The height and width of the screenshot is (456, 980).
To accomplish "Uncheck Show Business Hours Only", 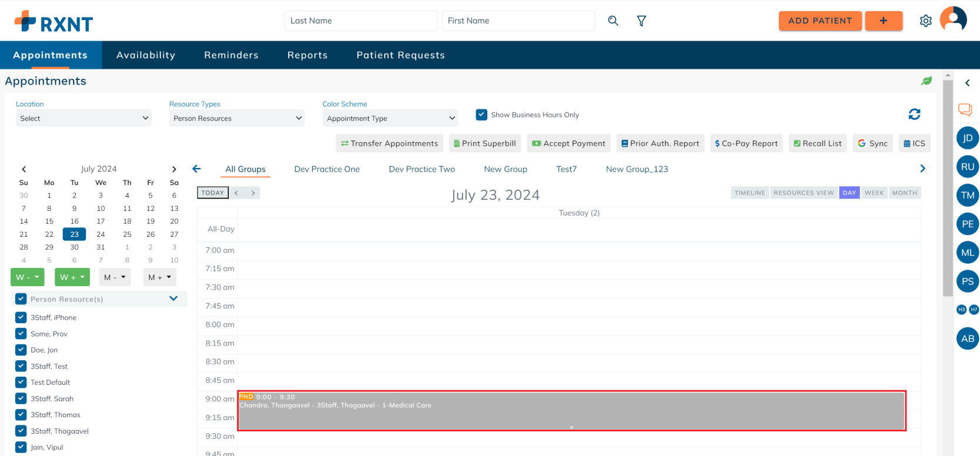I will (481, 115).
